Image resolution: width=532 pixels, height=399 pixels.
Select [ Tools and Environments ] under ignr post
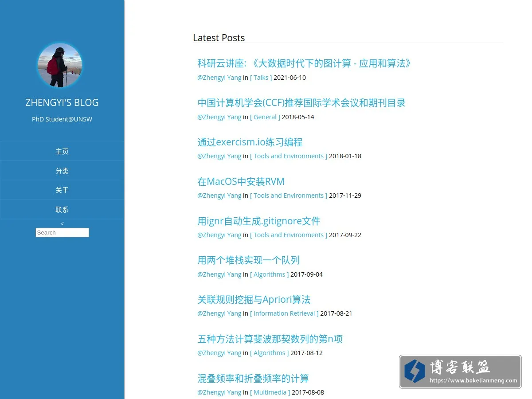click(x=289, y=235)
